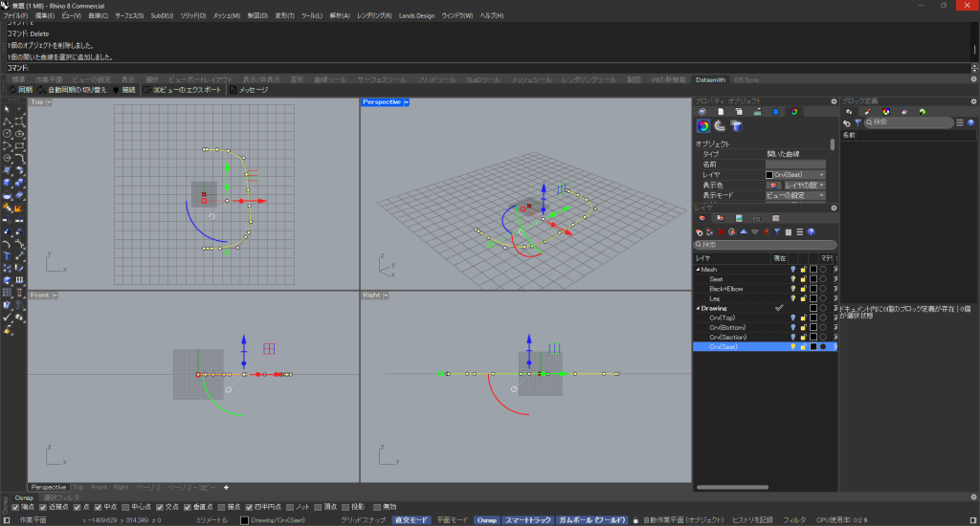Open the サーフェス(S) menu

click(129, 16)
